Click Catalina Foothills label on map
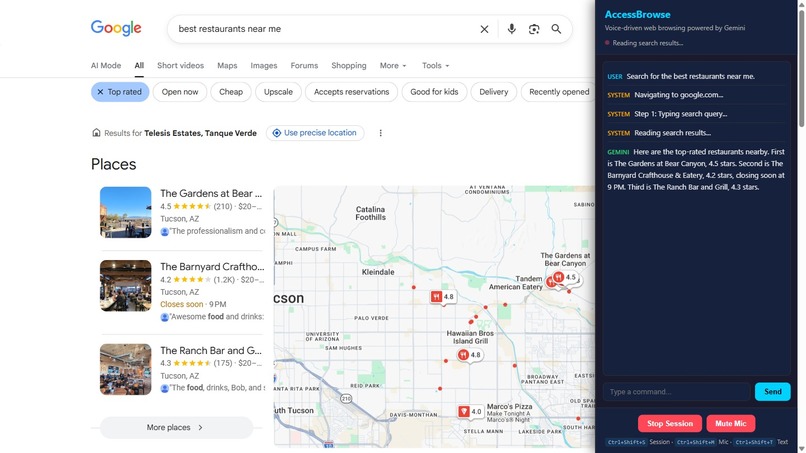806x453 pixels. pyautogui.click(x=370, y=213)
